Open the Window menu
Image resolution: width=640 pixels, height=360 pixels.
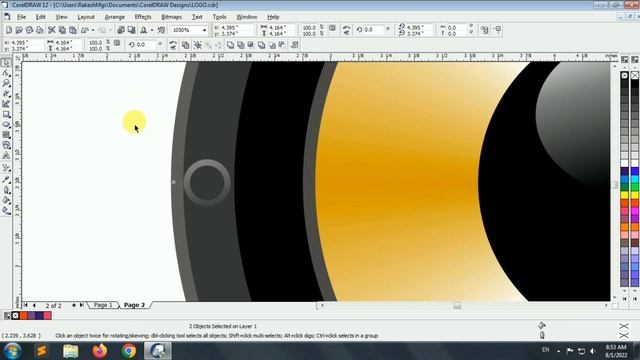click(247, 17)
